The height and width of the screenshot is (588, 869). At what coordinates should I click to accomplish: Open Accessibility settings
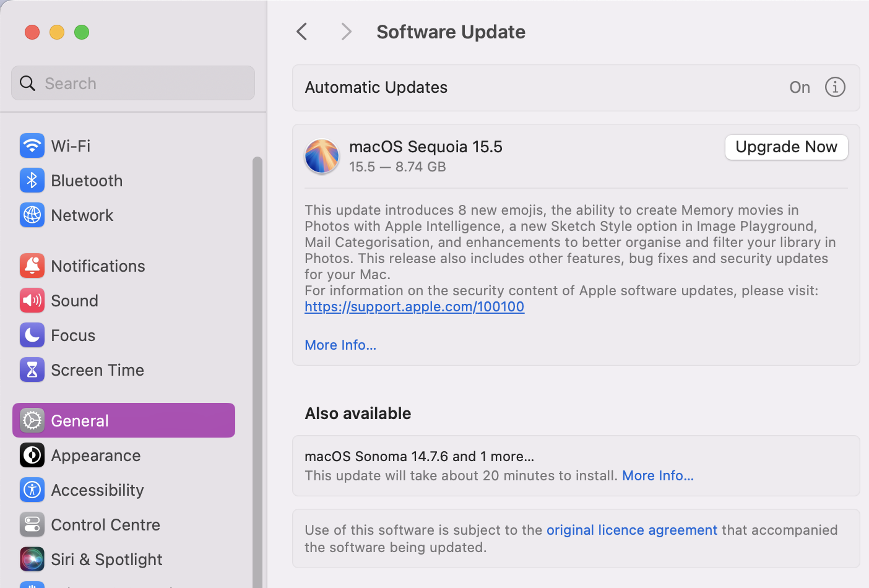click(x=97, y=490)
